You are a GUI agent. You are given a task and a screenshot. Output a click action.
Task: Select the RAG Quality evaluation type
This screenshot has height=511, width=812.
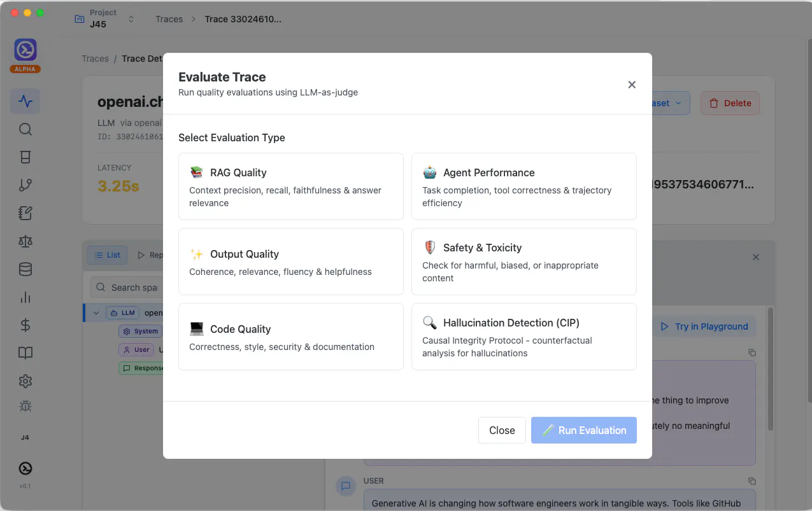[291, 186]
